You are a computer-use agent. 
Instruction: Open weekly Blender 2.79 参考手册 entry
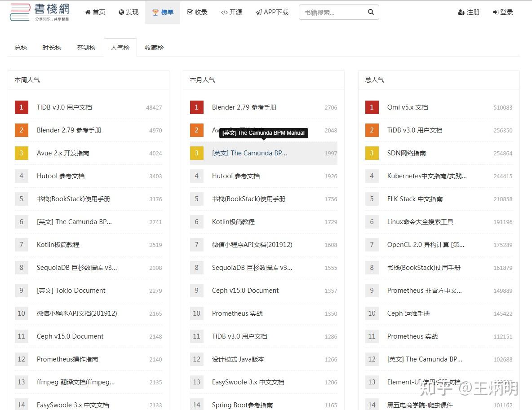pos(69,130)
